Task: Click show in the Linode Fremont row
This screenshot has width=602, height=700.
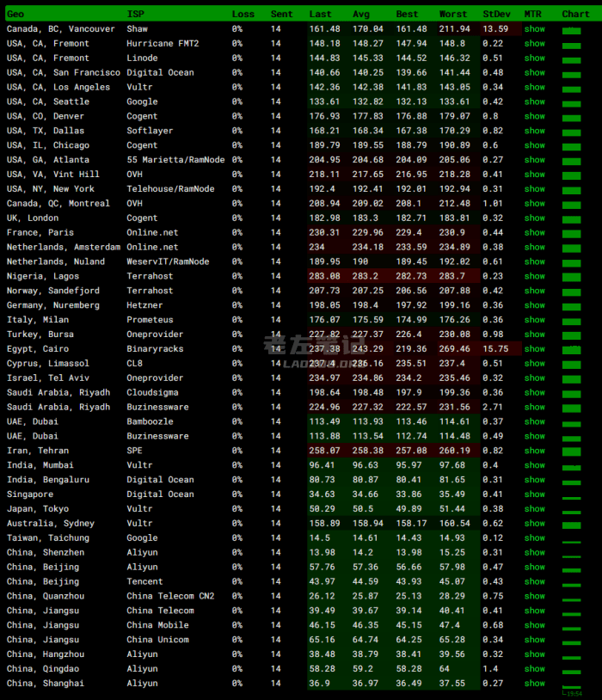Action: [535, 58]
